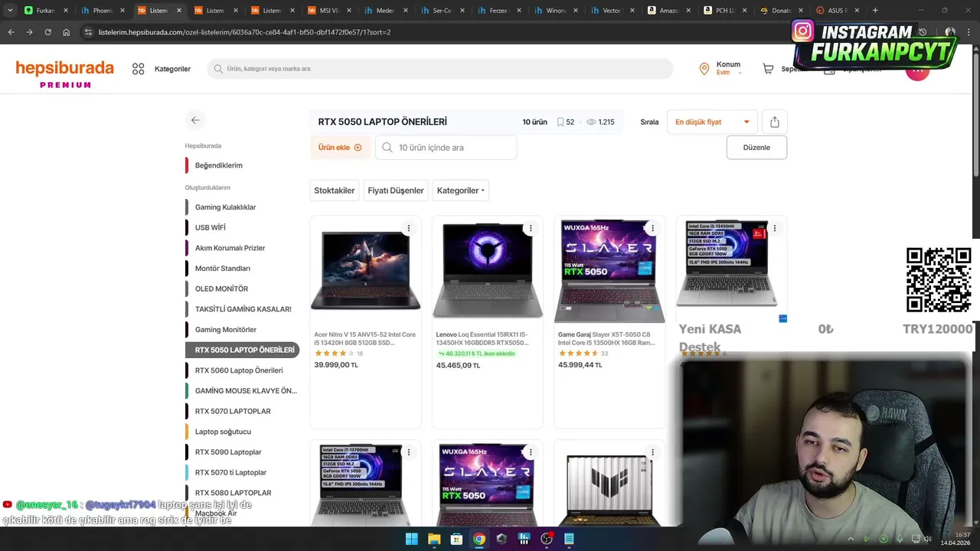Open the RTX 5090 Laptoplar list
The image size is (980, 551).
coord(227,452)
